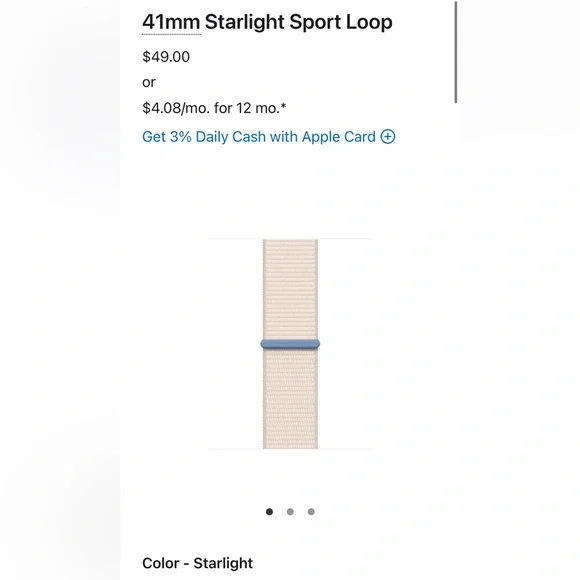
Task: Click the Starlight Sport Loop band image
Action: pos(290,344)
